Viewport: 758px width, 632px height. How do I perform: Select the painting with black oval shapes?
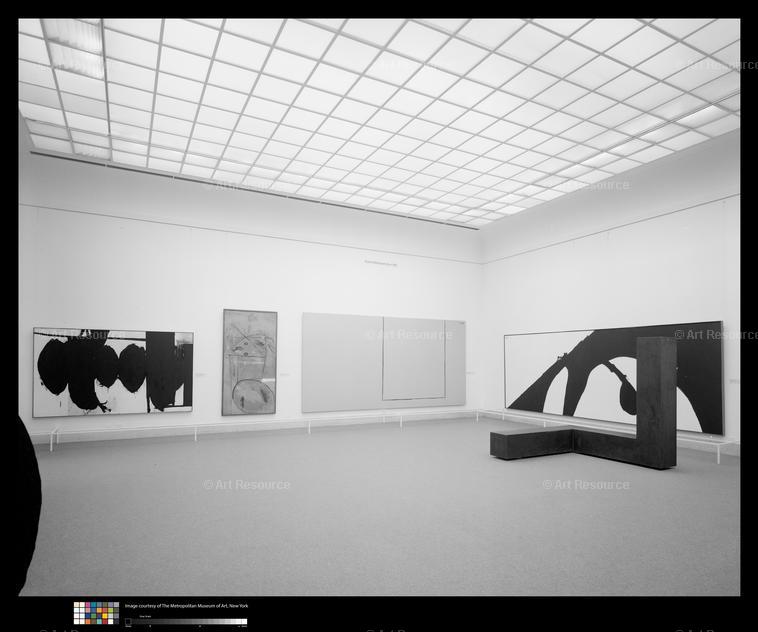[x=113, y=372]
